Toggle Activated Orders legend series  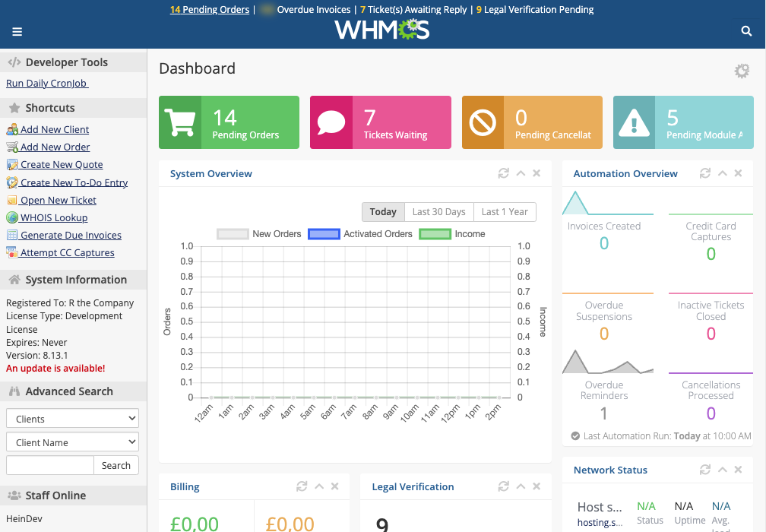pyautogui.click(x=360, y=234)
